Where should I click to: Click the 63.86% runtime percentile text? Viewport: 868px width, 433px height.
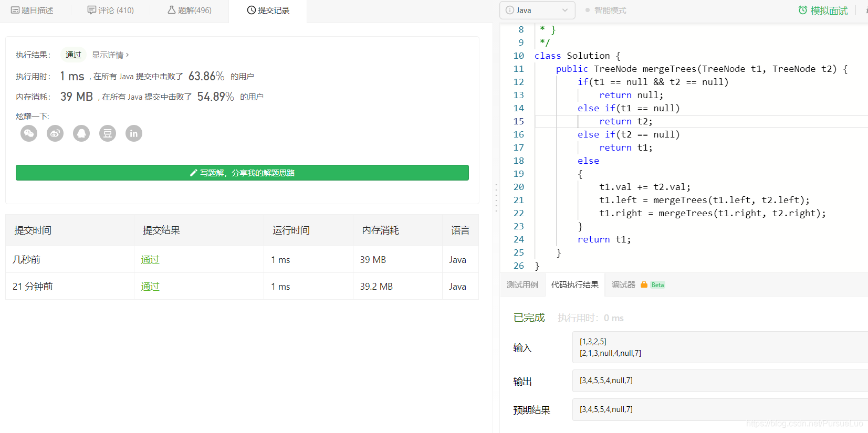(x=206, y=76)
